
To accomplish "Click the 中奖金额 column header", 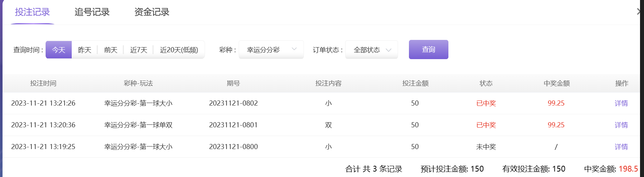I will 557,83.
